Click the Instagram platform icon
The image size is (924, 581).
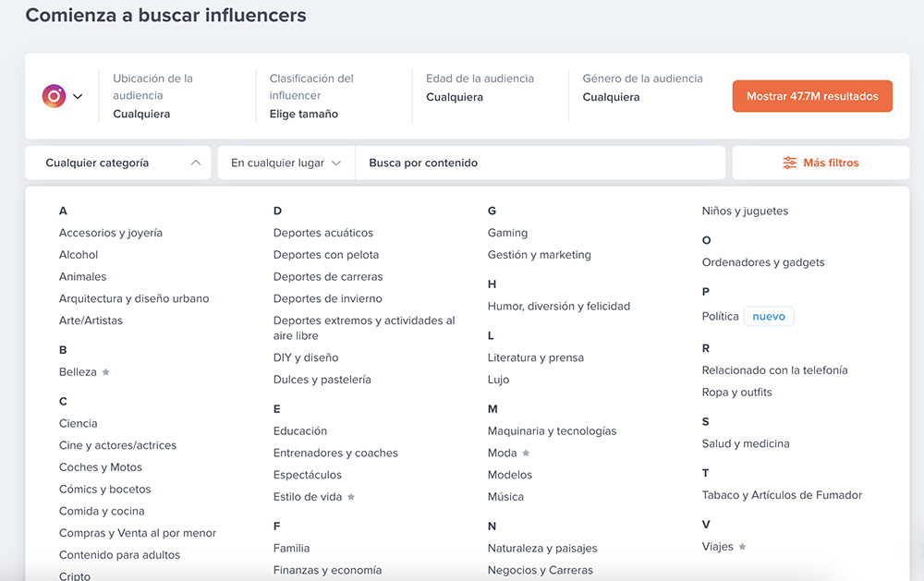click(54, 96)
